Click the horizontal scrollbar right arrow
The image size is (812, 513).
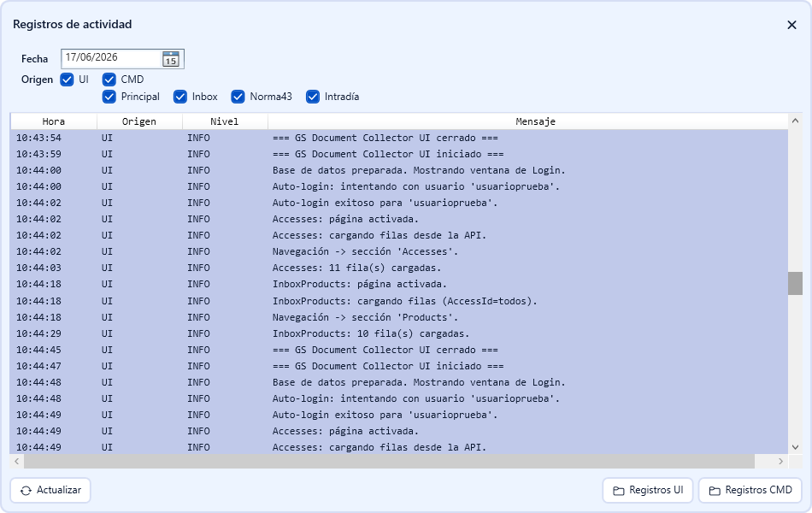781,461
